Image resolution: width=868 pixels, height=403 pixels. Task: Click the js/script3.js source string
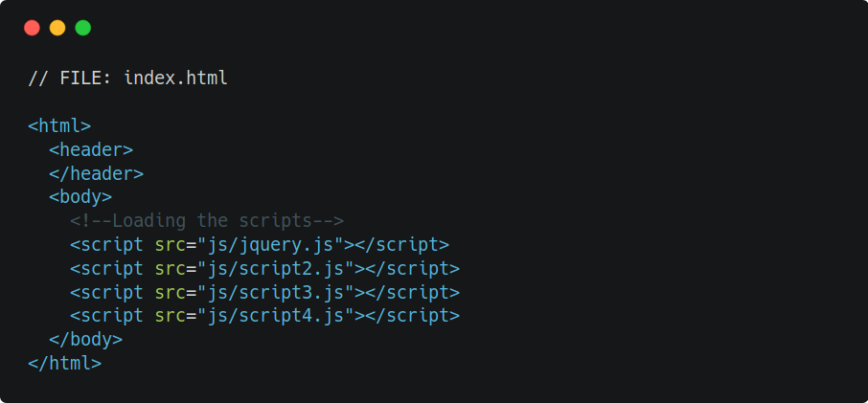(276, 292)
